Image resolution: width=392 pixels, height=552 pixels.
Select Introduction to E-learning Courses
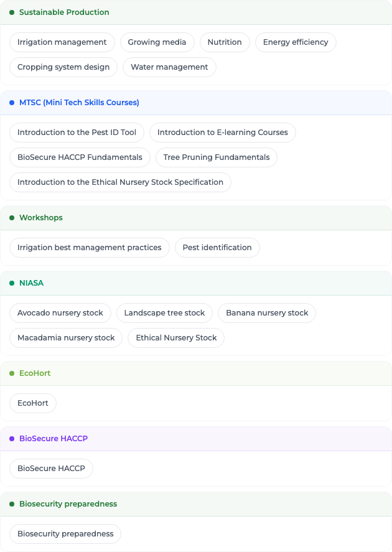point(222,133)
